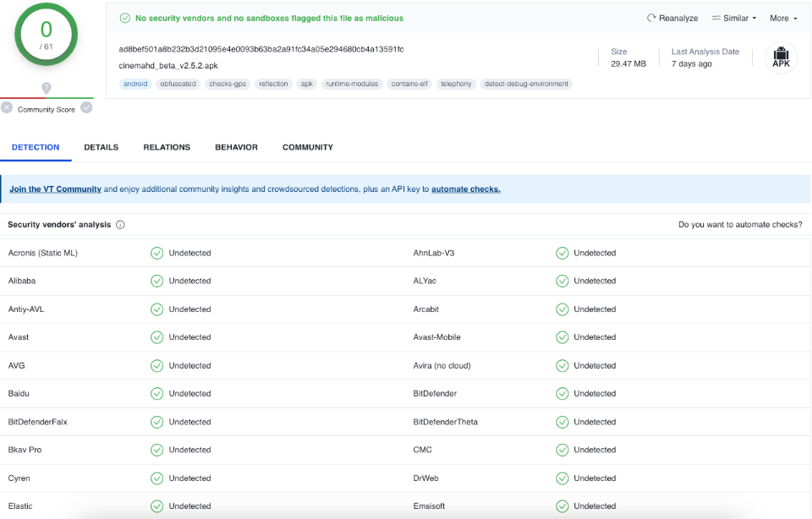Click the cinemahd_beta_v2.5.2.apk file name
The height and width of the screenshot is (519, 812).
[x=168, y=66]
